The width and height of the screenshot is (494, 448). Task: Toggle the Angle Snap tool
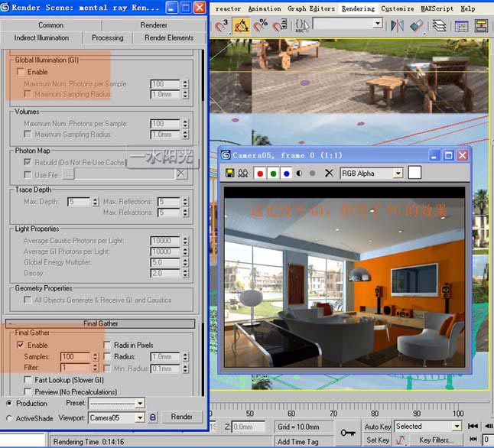(x=241, y=25)
